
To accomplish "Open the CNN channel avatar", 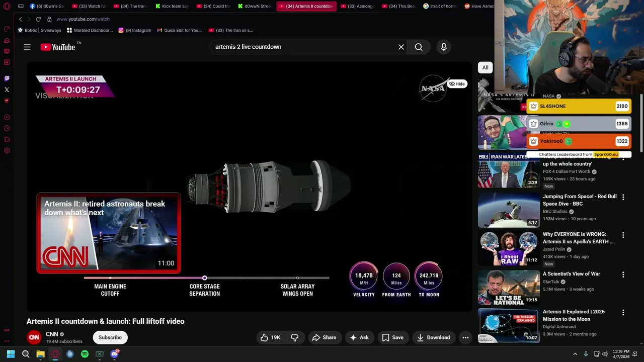I will coord(34,337).
